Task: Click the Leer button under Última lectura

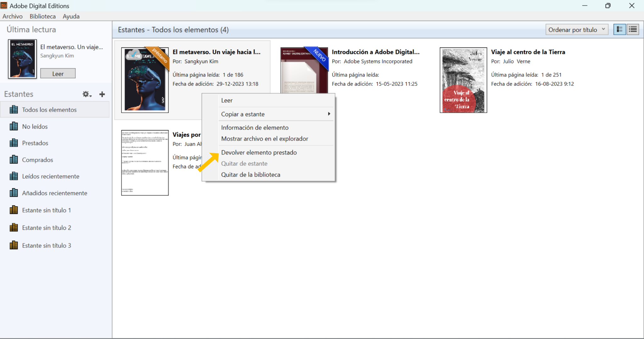Action: tap(58, 74)
